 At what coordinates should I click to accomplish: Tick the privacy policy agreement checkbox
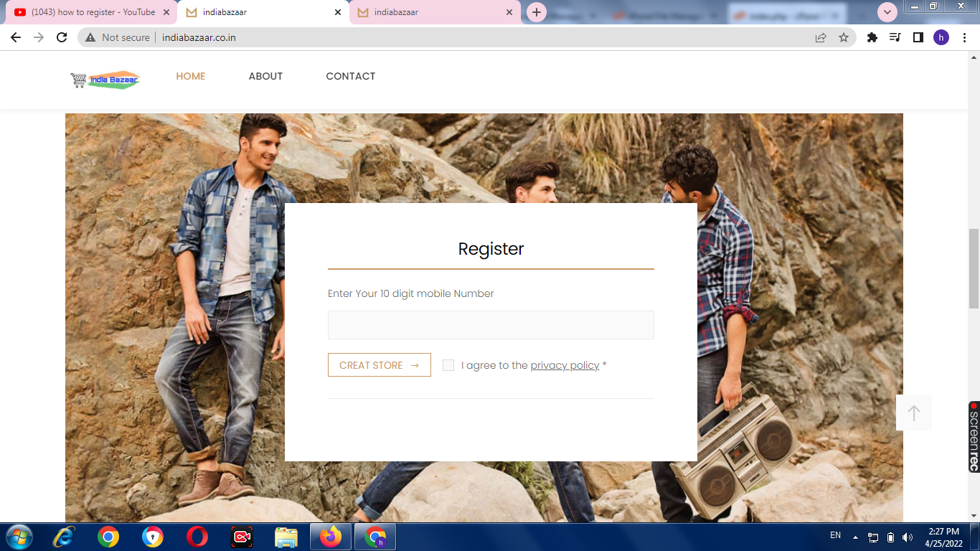click(448, 365)
